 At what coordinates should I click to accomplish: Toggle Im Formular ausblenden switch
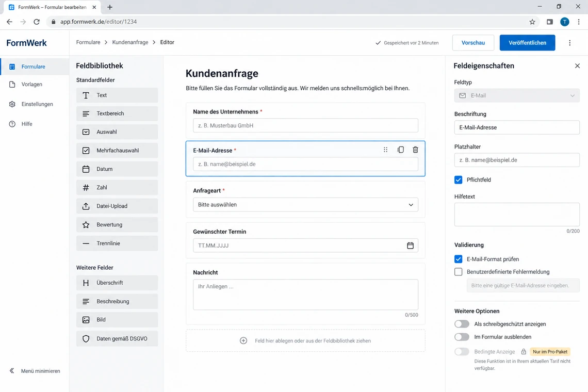462,337
